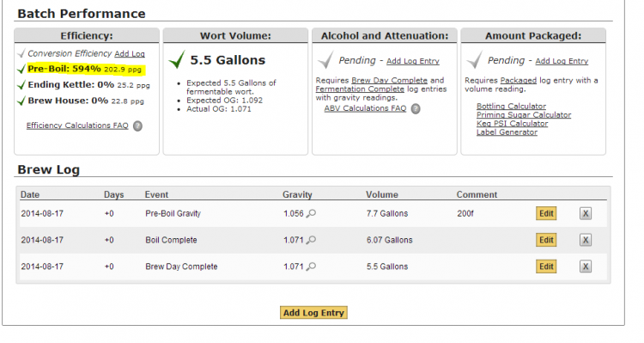The image size is (644, 343).
Task: Open help icon beside Efficiency Calculations FAQ
Action: click(138, 126)
